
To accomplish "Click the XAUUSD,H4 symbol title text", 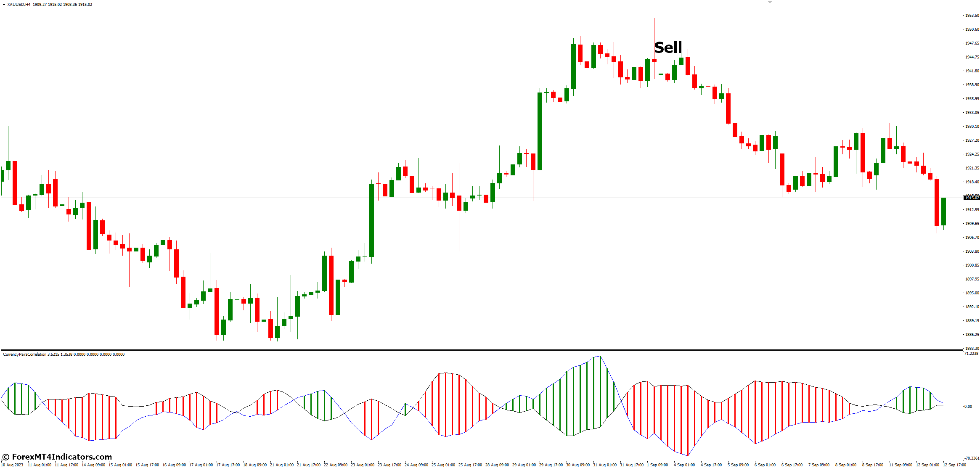I will click(x=19, y=5).
